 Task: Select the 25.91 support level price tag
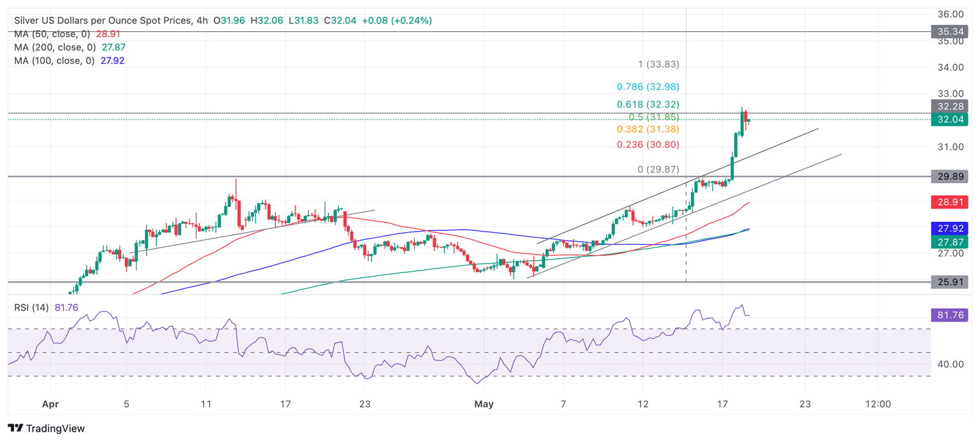tap(949, 282)
